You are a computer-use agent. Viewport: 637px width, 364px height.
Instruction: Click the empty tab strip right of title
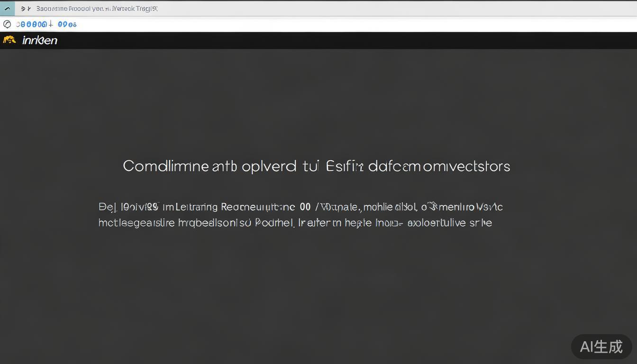379,9
